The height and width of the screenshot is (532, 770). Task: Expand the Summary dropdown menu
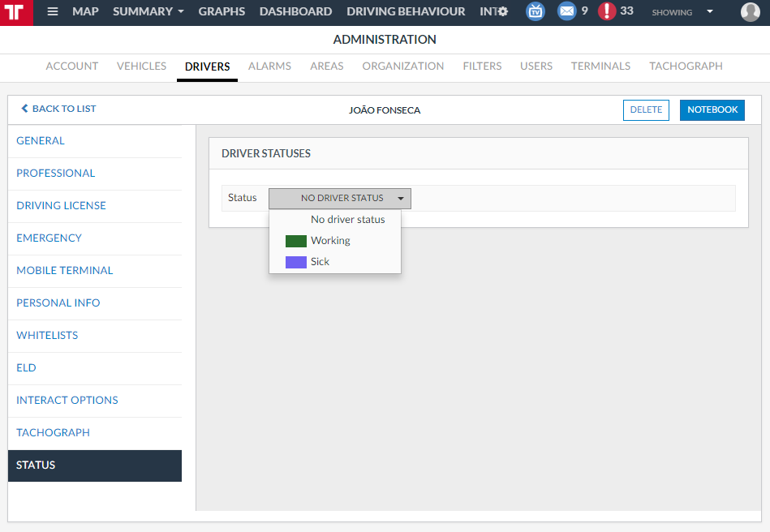(148, 11)
